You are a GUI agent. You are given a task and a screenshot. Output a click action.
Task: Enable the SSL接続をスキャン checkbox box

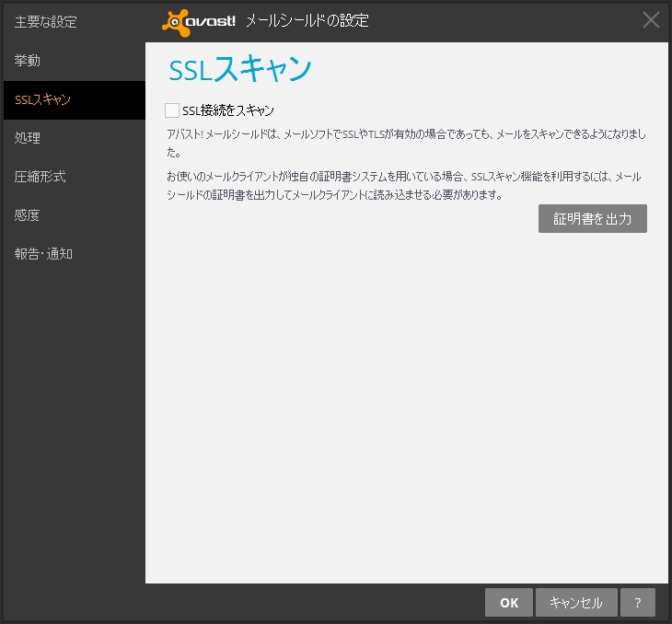(172, 110)
